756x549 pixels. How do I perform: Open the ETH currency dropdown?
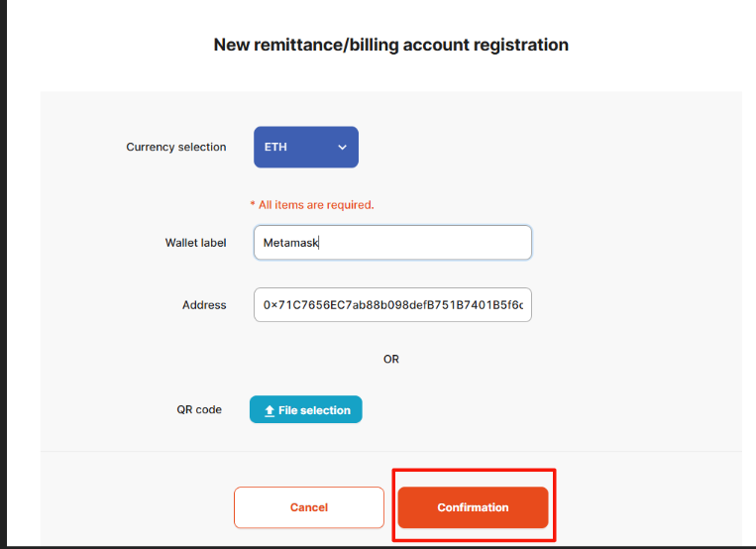click(306, 147)
